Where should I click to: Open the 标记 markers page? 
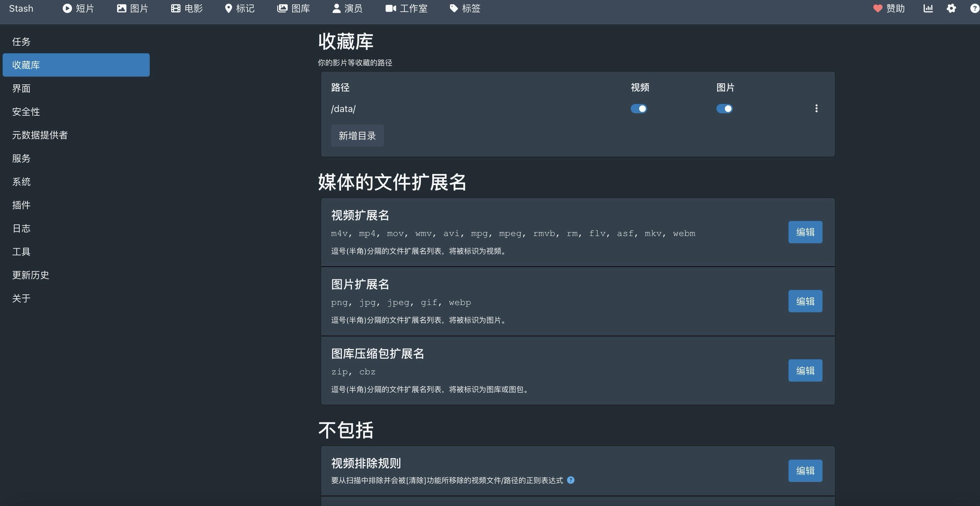239,8
